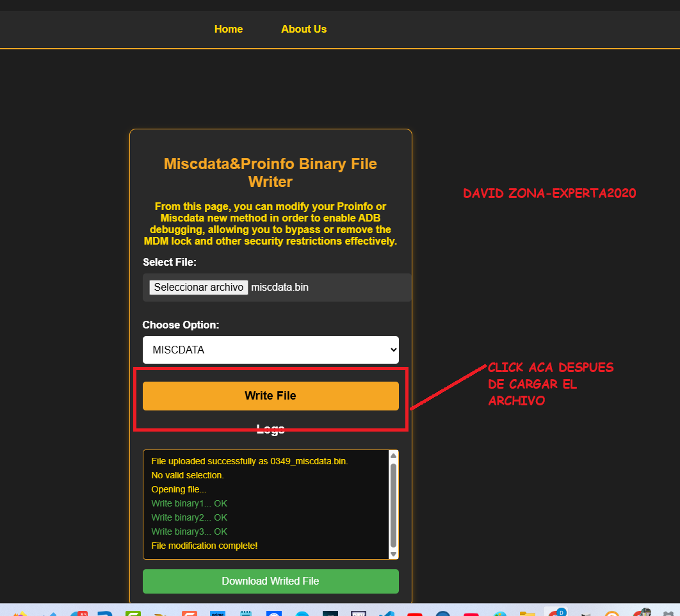This screenshot has width=680, height=616.
Task: Open the Chrome browser taskbar icon
Action: click(x=556, y=612)
